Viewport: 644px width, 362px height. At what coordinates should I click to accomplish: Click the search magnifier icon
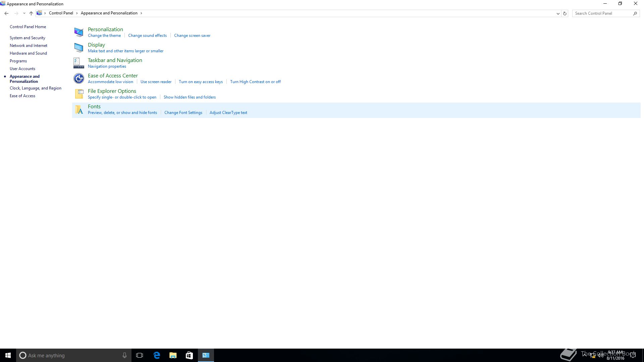635,13
